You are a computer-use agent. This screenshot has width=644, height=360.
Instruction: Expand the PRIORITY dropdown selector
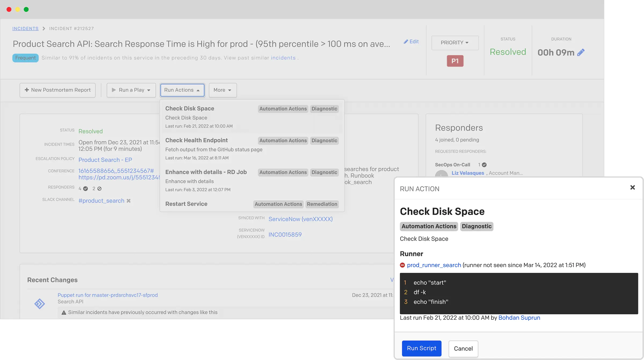point(455,42)
